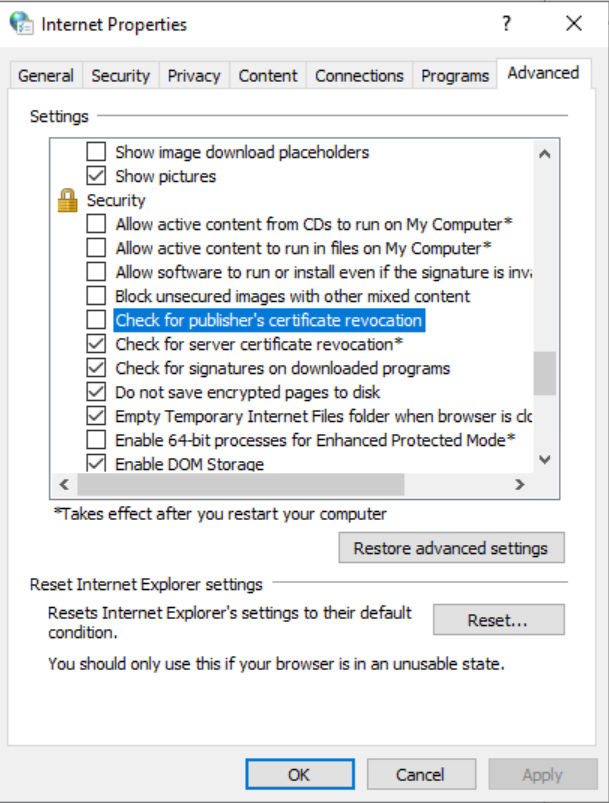Go to the Connections tab
The image size is (609, 803).
359,76
